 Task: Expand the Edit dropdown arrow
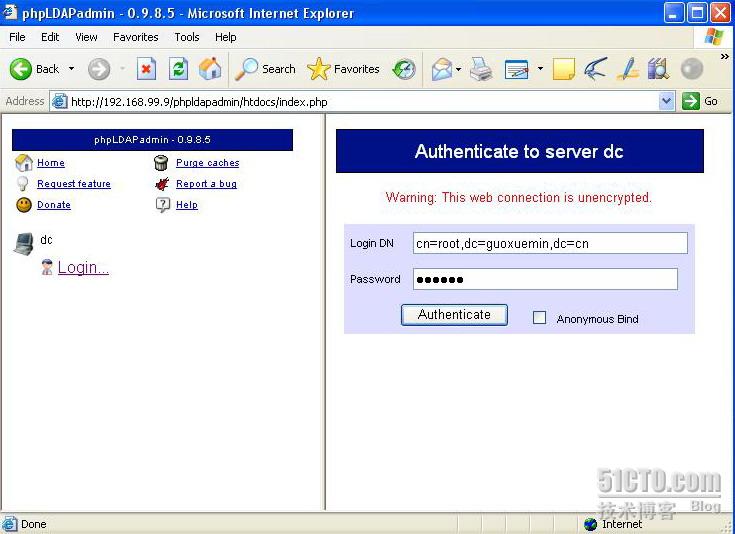(540, 69)
